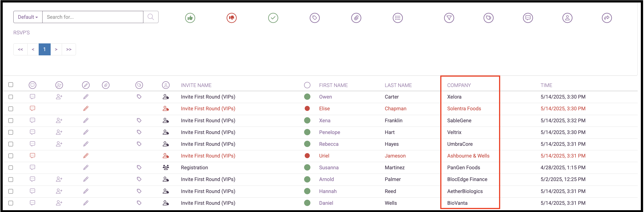Click the chat message toolbar icon
Viewport: 644px width, 212px height.
528,18
